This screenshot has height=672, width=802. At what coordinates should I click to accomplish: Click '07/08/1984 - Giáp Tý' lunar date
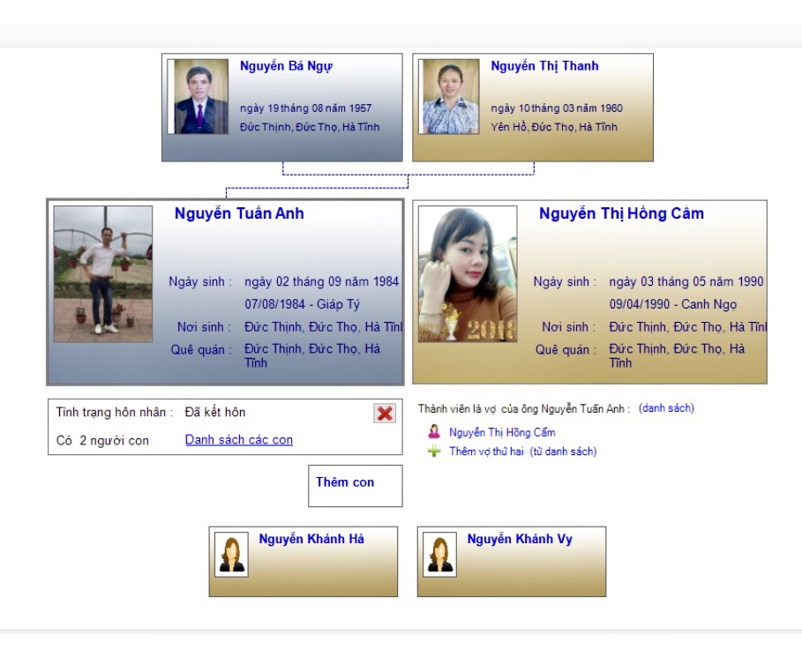[303, 304]
